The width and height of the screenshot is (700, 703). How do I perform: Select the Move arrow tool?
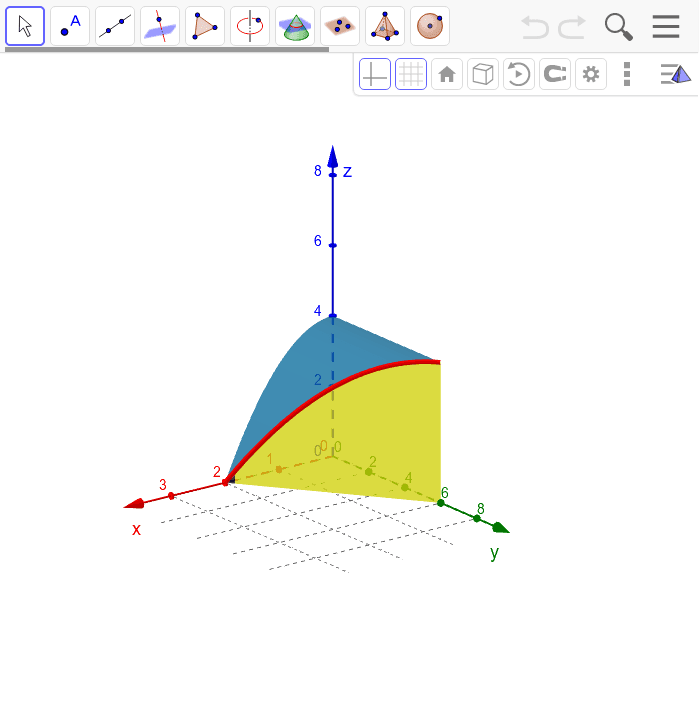(25, 26)
